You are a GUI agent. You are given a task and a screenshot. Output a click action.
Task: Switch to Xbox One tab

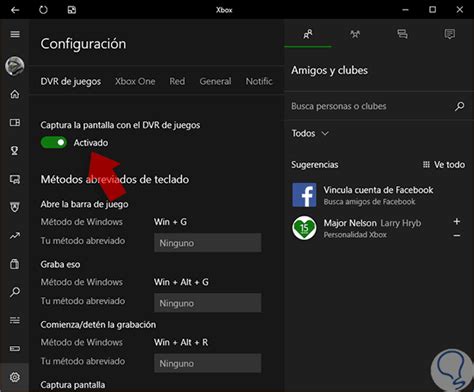[135, 81]
